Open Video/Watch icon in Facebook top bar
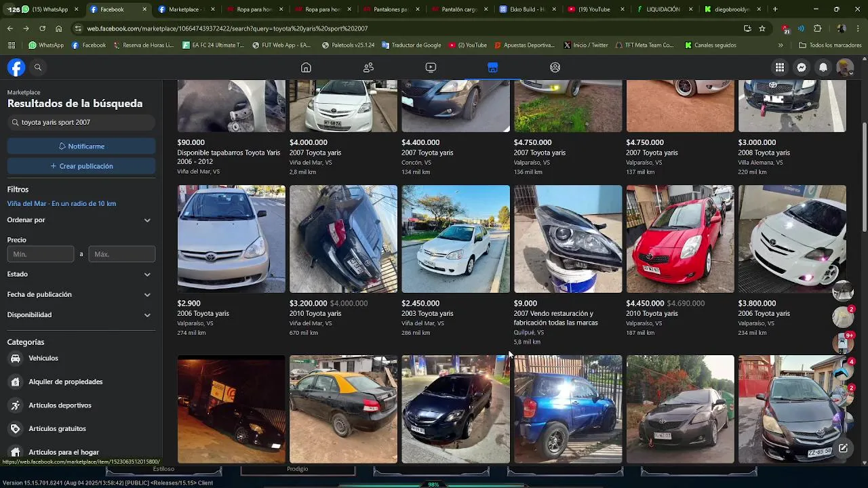The height and width of the screenshot is (488, 868). pyautogui.click(x=431, y=67)
